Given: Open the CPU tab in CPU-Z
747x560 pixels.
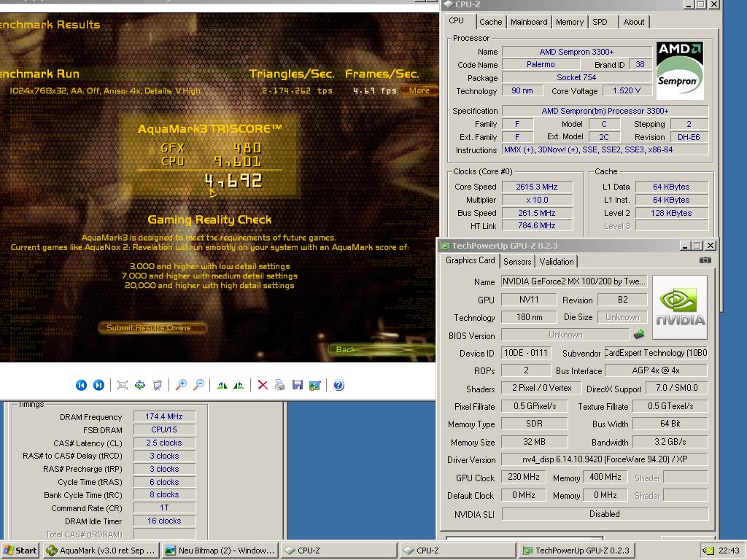Looking at the screenshot, I should click(x=457, y=21).
